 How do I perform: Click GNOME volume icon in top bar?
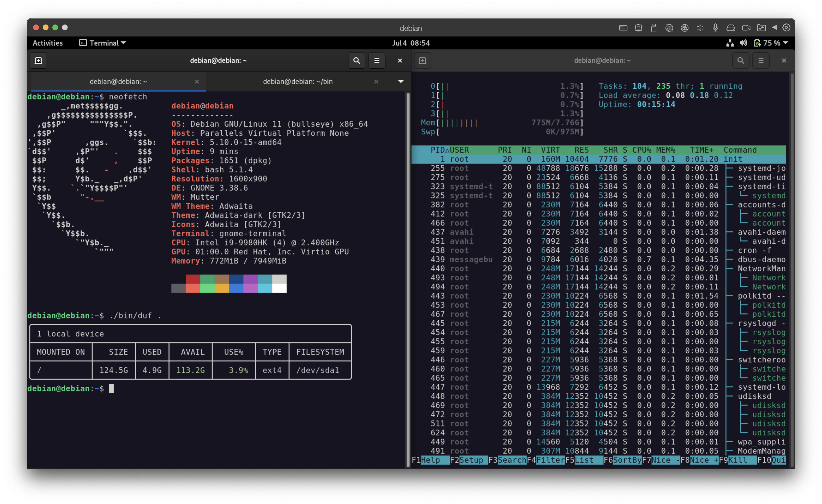[743, 43]
